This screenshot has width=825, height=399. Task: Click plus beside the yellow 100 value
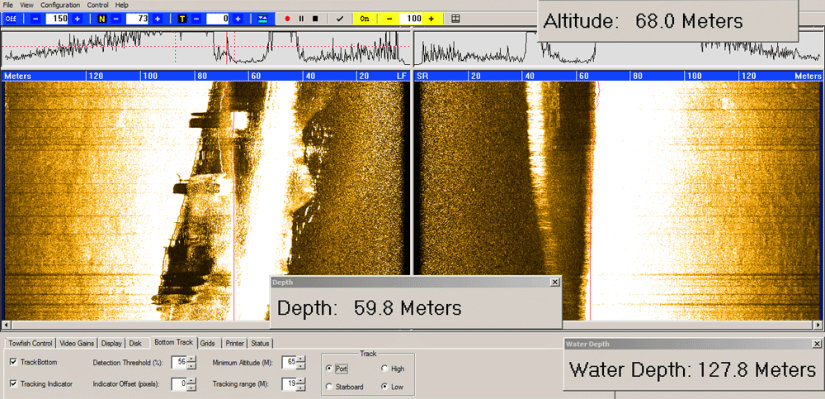(x=431, y=18)
